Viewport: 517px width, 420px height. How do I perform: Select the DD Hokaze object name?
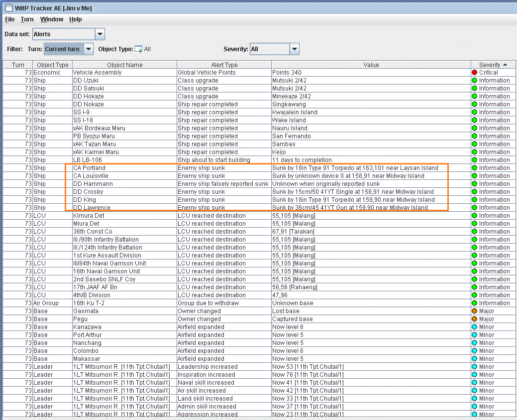pyautogui.click(x=89, y=96)
